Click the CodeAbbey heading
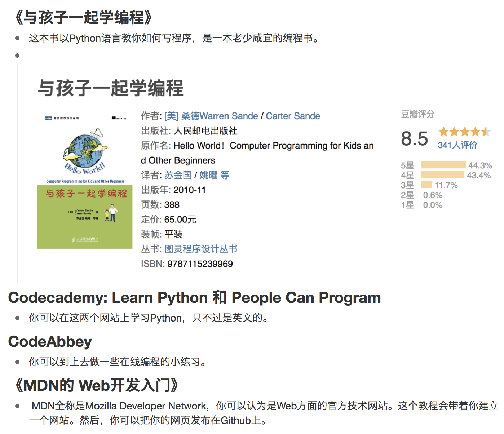 coord(50,342)
